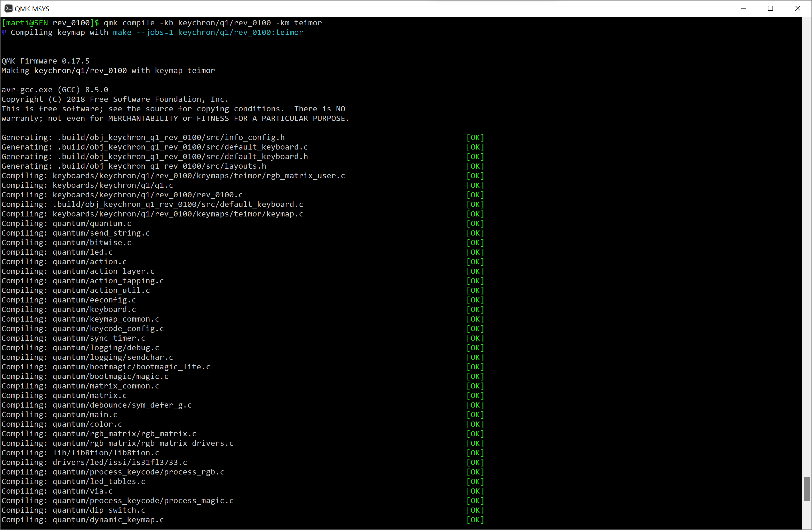Click the quantum/quantum.c line
The image size is (812, 530).
(66, 224)
